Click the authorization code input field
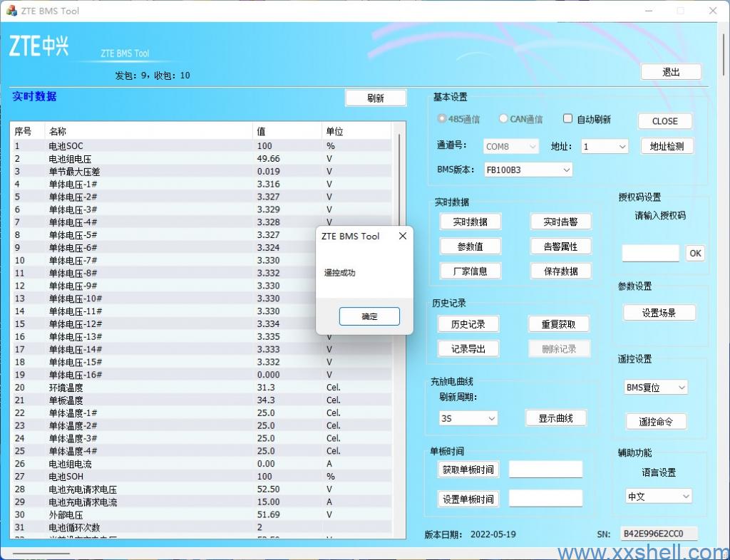Screen dimensions: 730x560 (650, 253)
